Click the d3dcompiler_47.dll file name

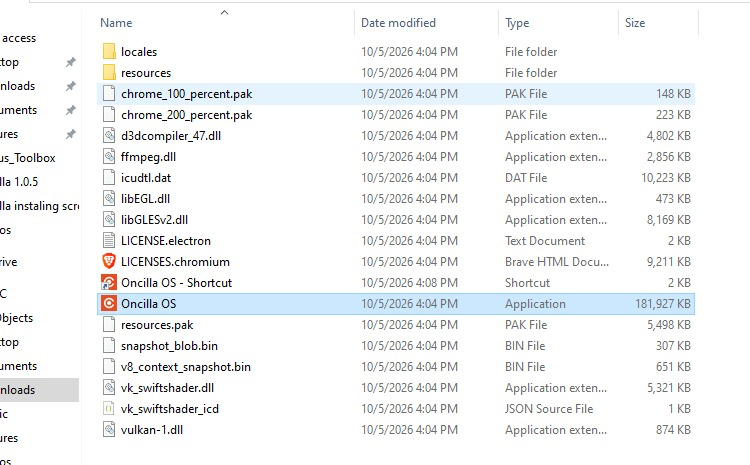(x=171, y=136)
